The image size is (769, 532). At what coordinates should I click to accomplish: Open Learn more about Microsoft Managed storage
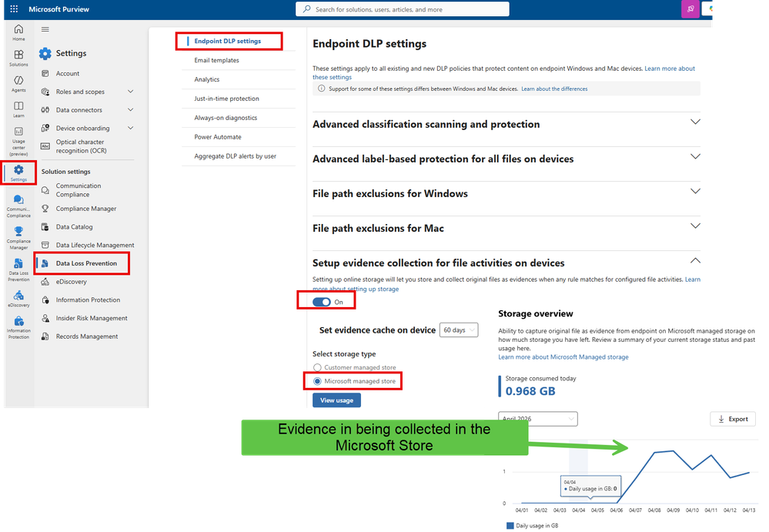point(563,357)
